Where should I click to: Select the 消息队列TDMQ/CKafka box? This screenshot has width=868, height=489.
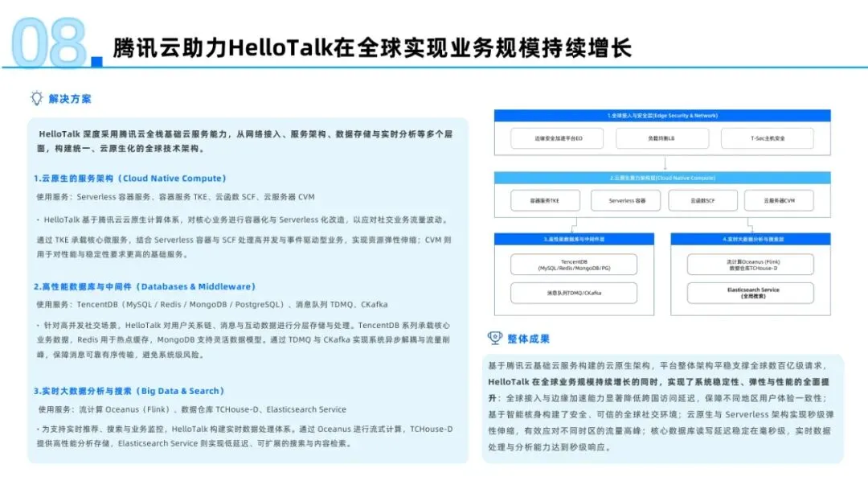coord(574,293)
